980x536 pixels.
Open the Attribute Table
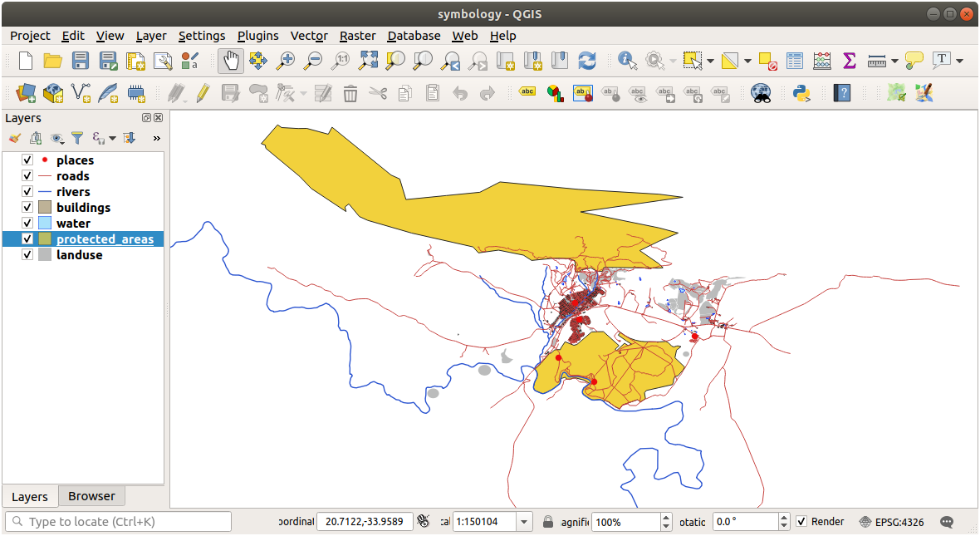click(x=795, y=61)
